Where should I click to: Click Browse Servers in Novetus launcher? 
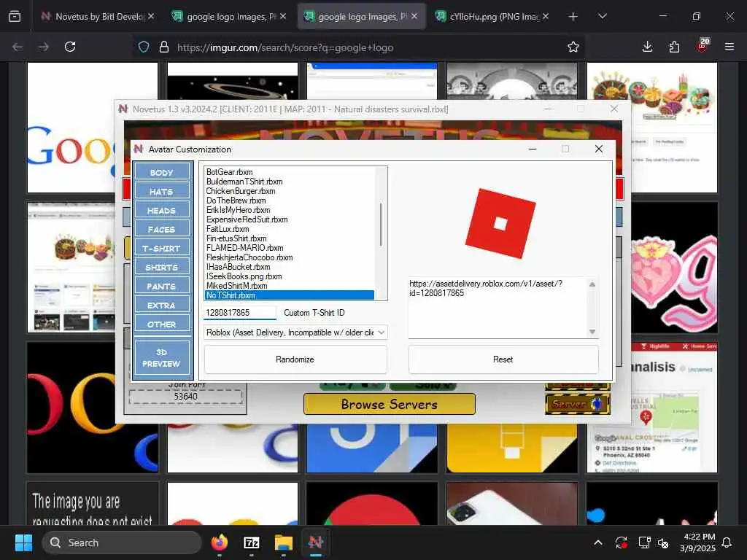click(x=390, y=404)
